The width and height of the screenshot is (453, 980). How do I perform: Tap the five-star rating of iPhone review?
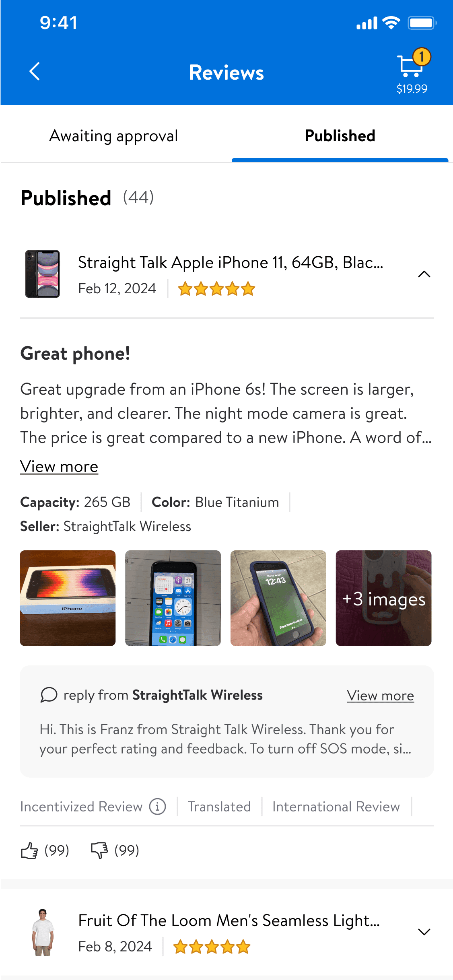pyautogui.click(x=216, y=289)
